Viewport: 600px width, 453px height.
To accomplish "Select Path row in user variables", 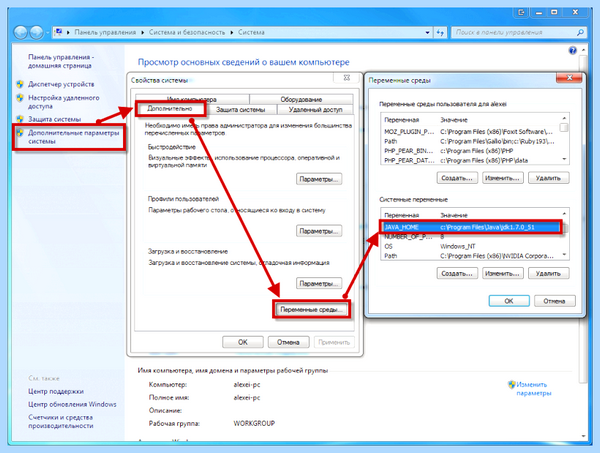I will pyautogui.click(x=471, y=141).
